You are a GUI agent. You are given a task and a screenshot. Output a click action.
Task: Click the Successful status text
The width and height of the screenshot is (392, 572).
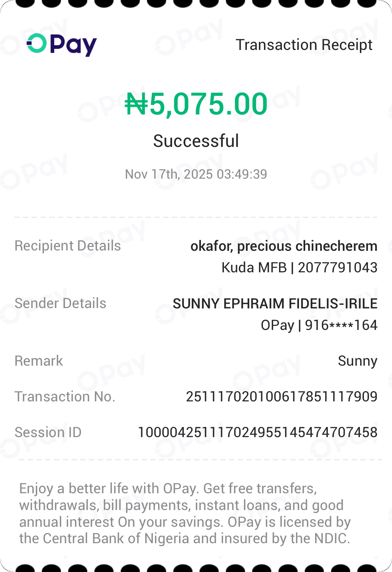196,141
